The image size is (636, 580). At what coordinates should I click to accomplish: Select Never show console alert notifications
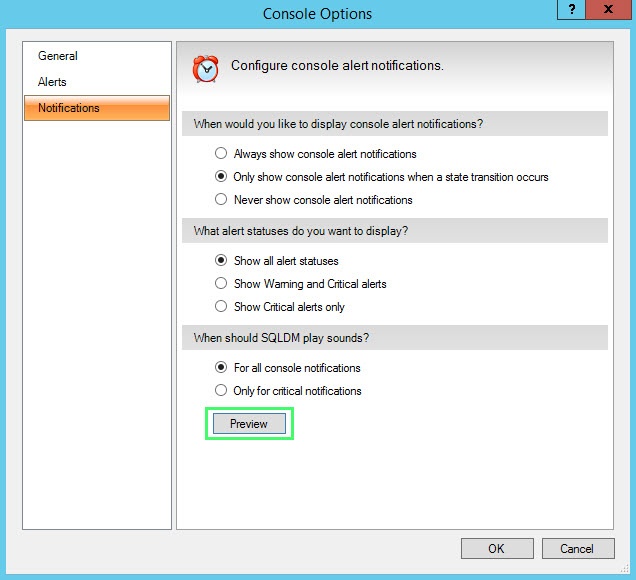point(221,200)
